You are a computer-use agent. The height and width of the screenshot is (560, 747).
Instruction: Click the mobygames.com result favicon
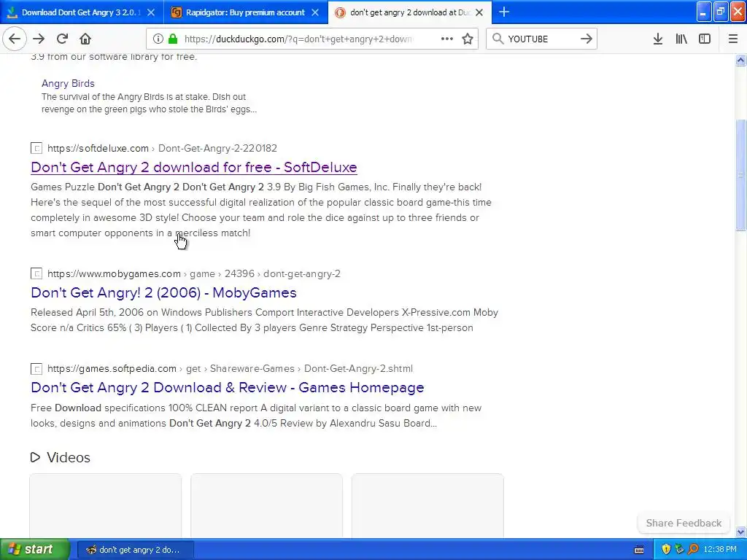tap(36, 273)
